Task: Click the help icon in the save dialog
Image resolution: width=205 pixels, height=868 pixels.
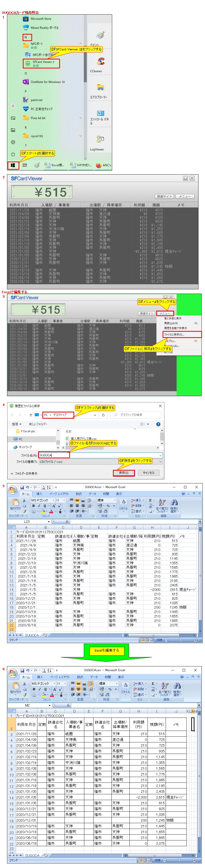Action: [x=158, y=424]
